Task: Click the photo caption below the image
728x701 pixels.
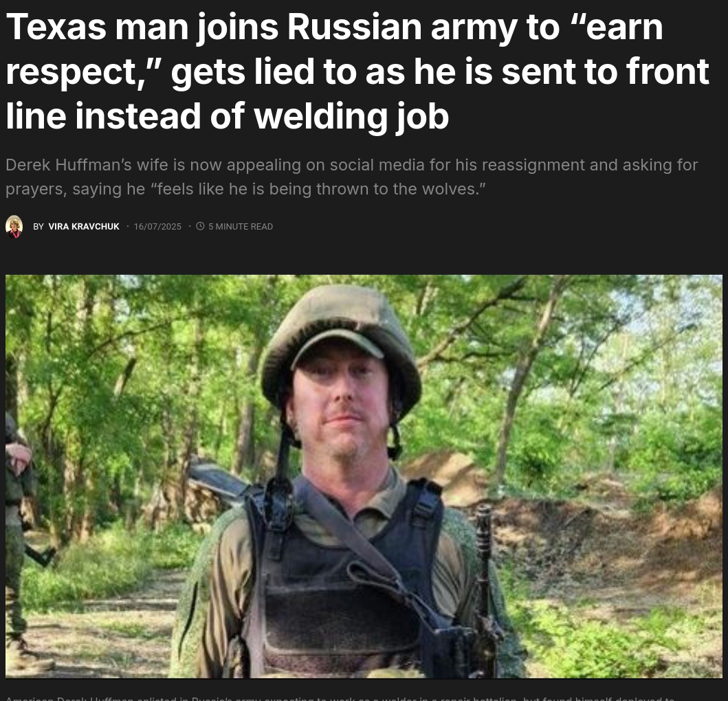Action: [x=340, y=698]
